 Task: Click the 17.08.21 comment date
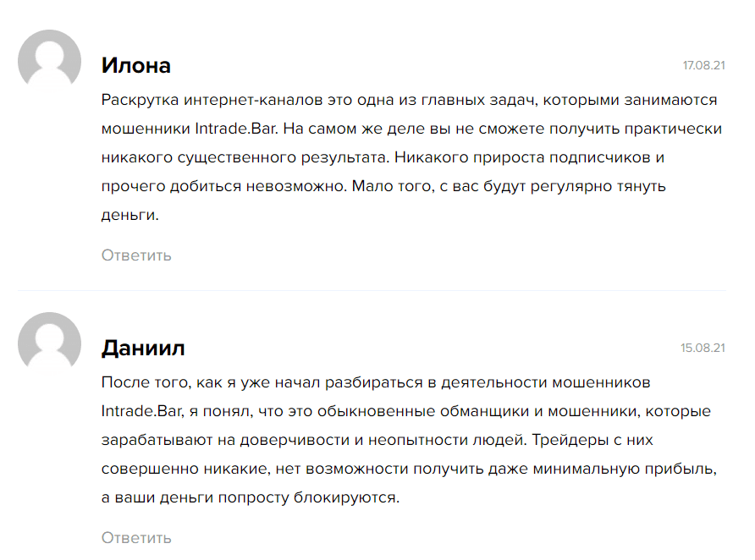tap(704, 65)
